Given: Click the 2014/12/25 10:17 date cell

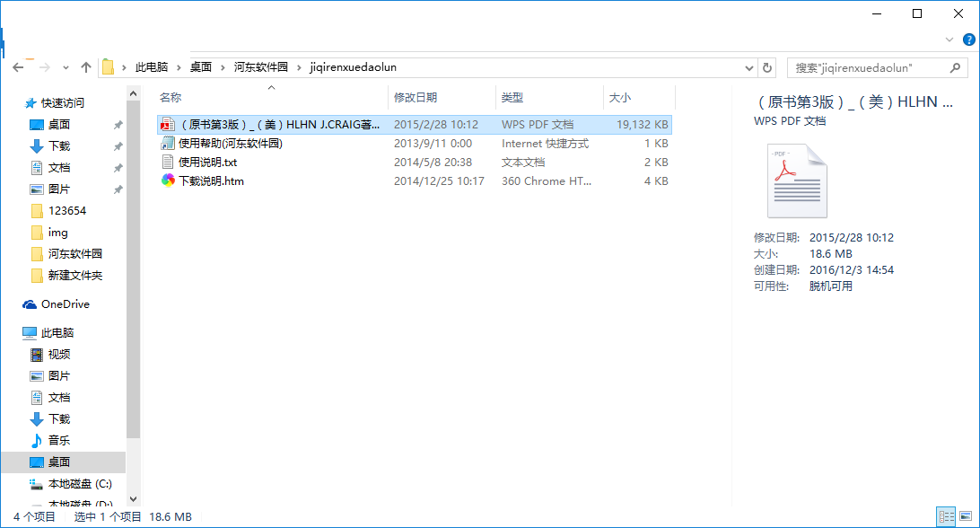Looking at the screenshot, I should 439,180.
